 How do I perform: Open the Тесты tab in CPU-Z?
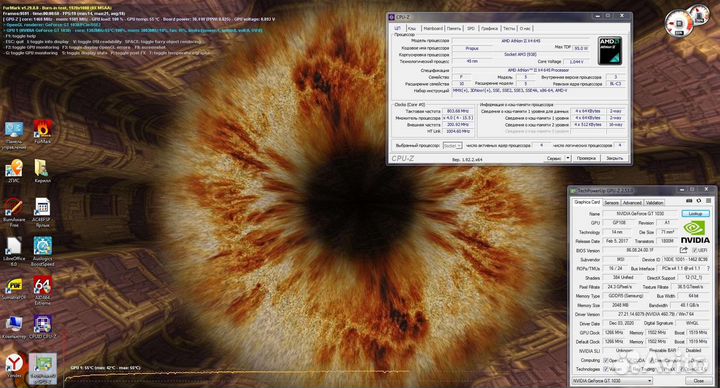509,28
